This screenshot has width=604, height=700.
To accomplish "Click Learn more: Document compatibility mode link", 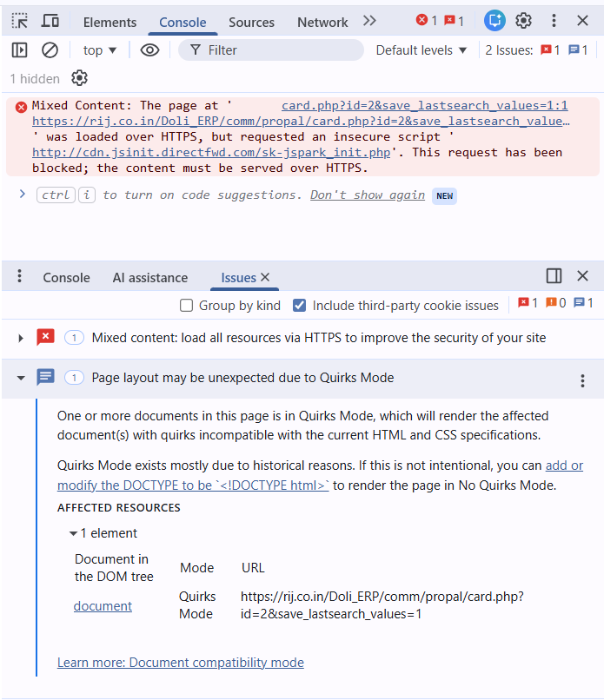I will pos(180,663).
